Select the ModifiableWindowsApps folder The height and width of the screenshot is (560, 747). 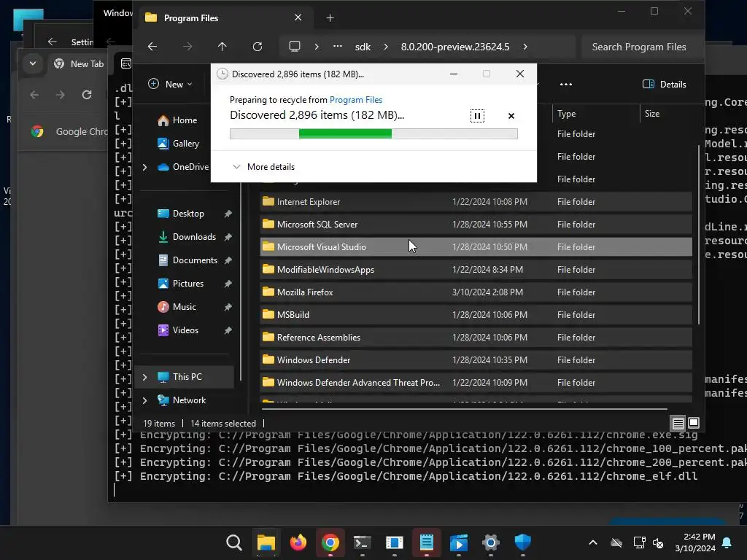click(476, 270)
